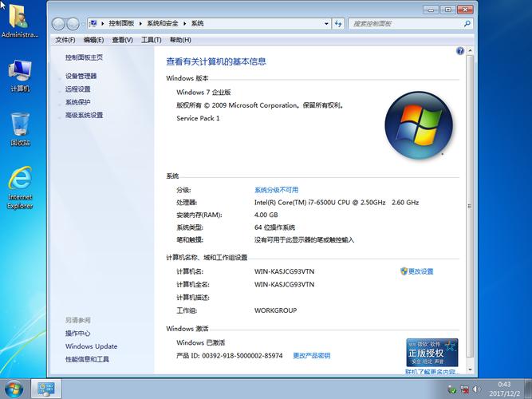532x399 pixels.
Task: Open Windows Update in sidebar
Action: point(92,346)
